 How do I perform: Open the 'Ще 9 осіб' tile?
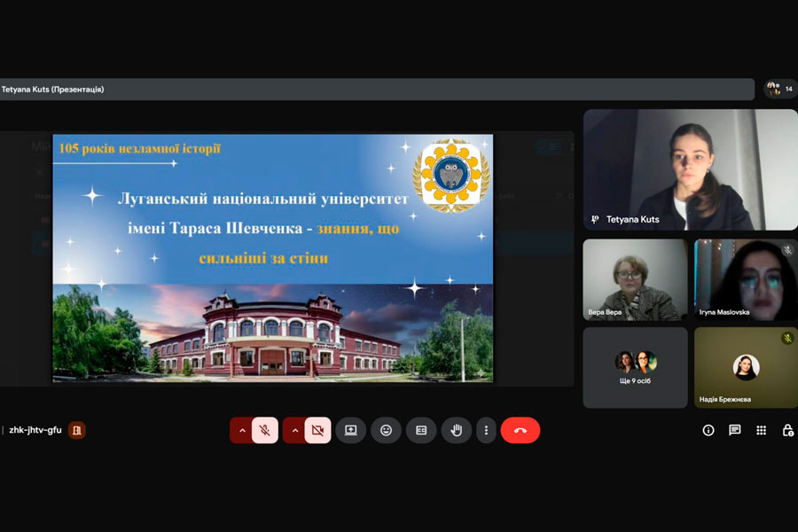(635, 368)
